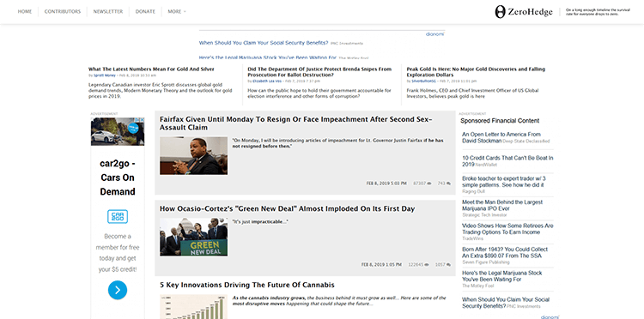Viewport: 644px width, 319px height.
Task: Open top ad 'When Should You Claim Your Social Security Benefits?'
Action: (x=264, y=43)
